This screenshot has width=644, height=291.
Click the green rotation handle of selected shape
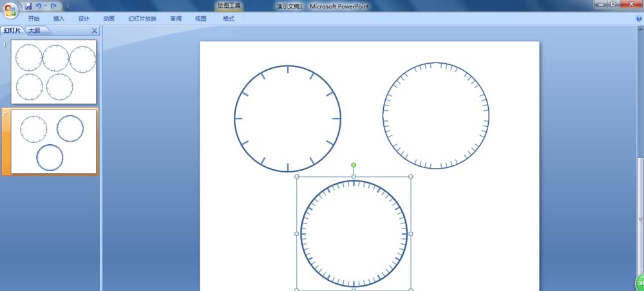[354, 165]
